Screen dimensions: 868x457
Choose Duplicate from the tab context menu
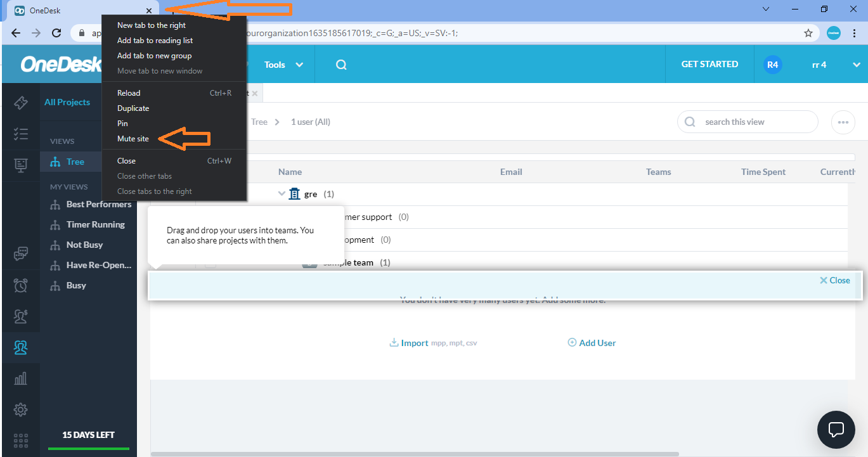pos(133,108)
